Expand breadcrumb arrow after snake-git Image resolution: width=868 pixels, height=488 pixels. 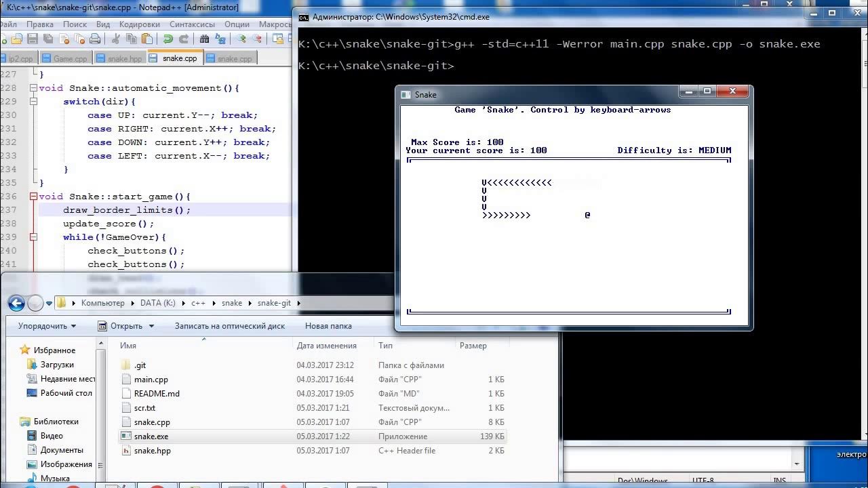pos(298,303)
